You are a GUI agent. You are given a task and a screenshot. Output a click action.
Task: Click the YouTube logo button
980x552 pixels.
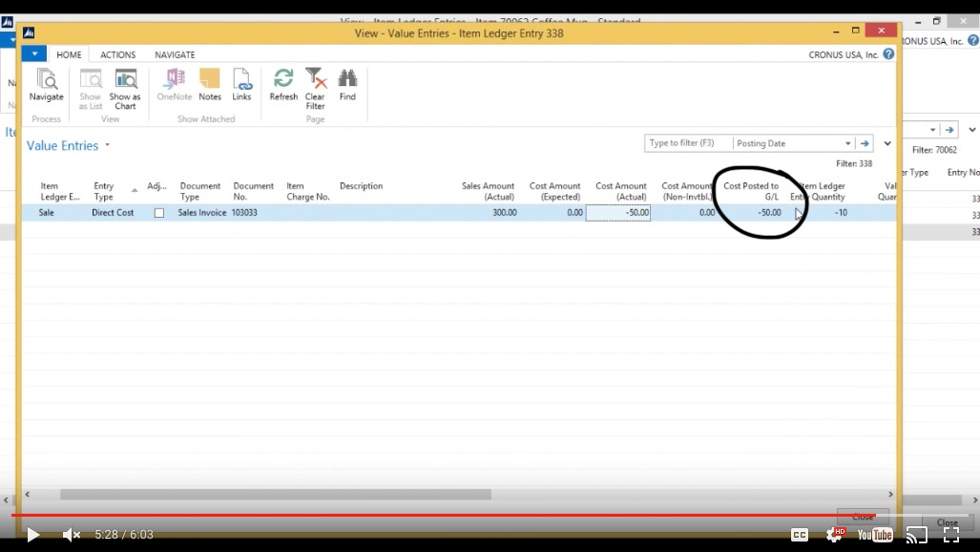[x=875, y=535]
